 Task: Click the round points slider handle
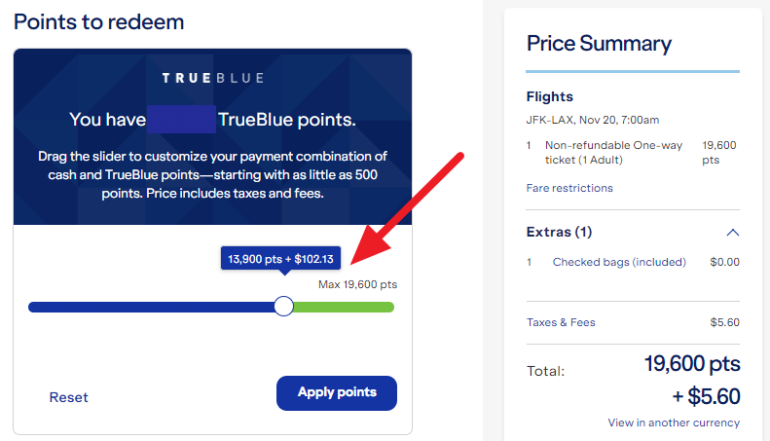(284, 306)
